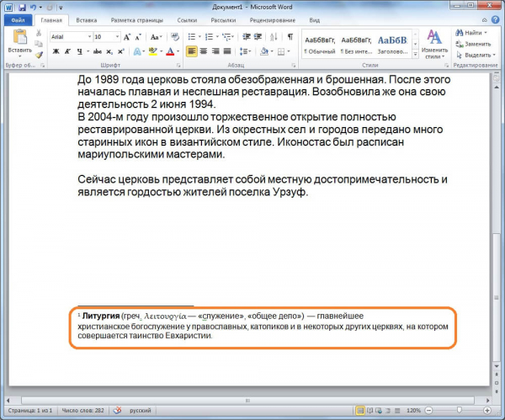The height and width of the screenshot is (420, 505).
Task: Switch to the Ссылки tab
Action: 187,20
